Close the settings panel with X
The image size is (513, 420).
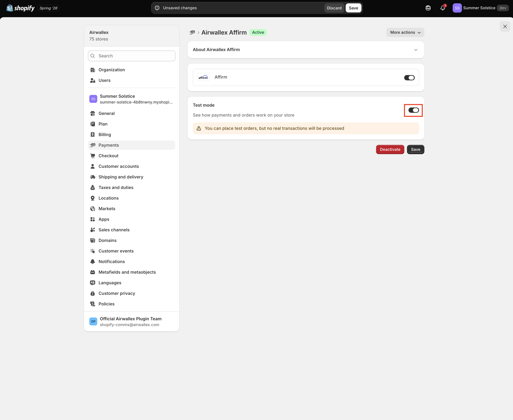tap(505, 26)
